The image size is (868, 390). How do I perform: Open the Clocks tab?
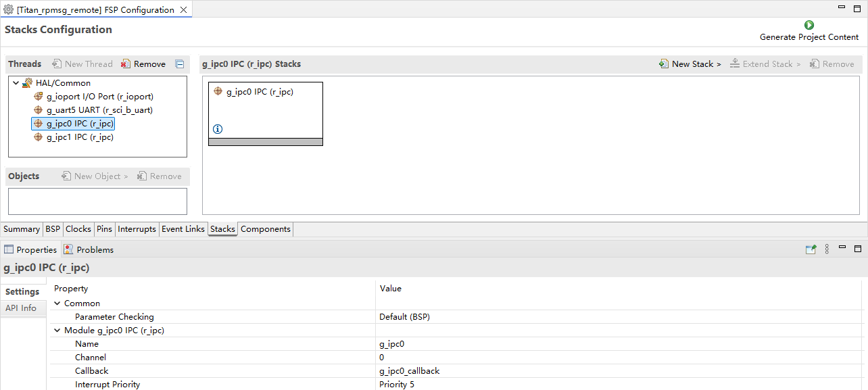coord(78,229)
